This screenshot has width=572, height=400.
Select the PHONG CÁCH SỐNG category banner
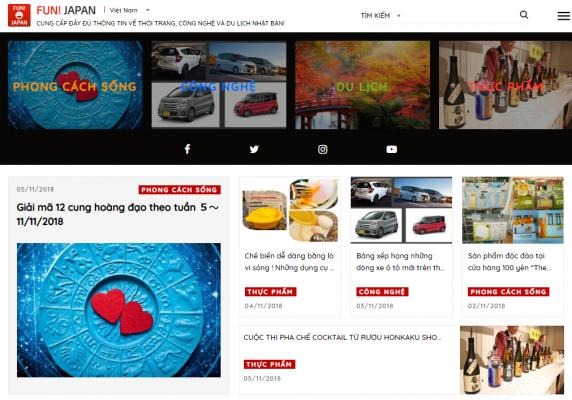pyautogui.click(x=75, y=85)
